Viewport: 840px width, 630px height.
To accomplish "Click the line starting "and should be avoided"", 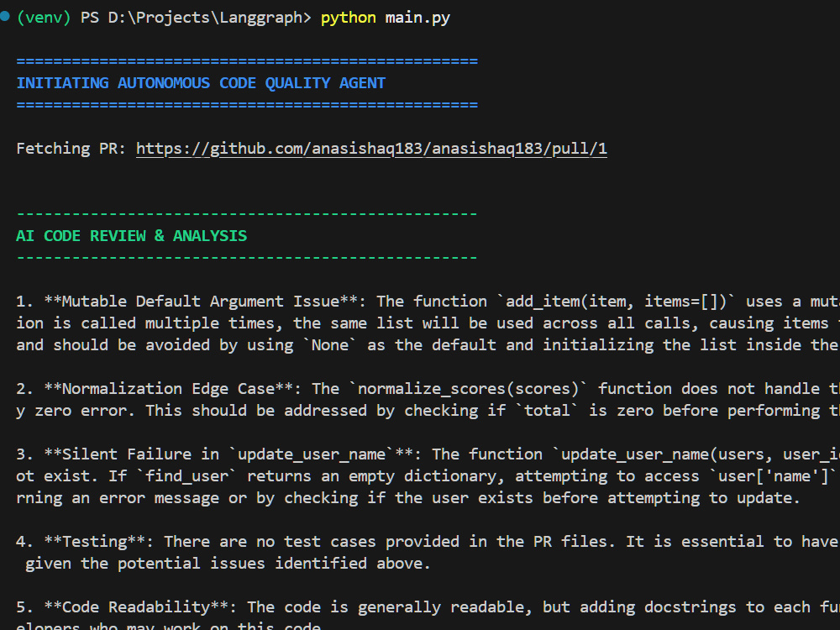I will 428,345.
